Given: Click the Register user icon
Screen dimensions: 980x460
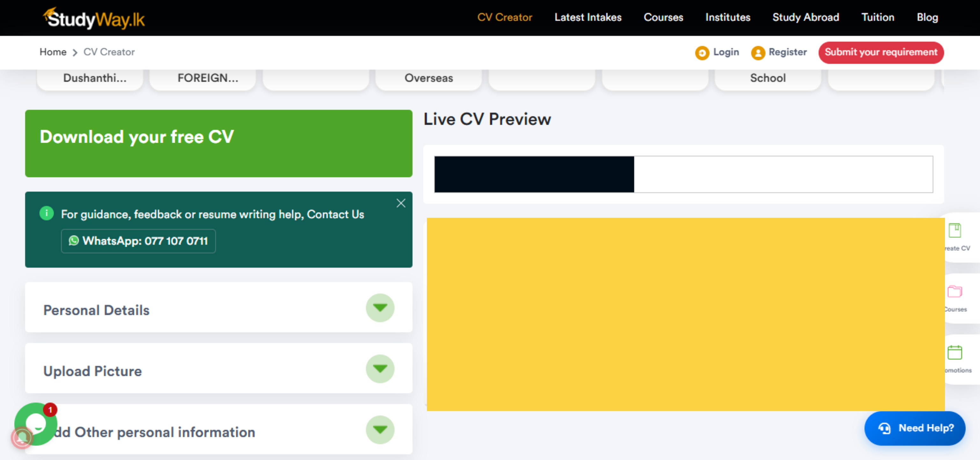Looking at the screenshot, I should [x=757, y=53].
